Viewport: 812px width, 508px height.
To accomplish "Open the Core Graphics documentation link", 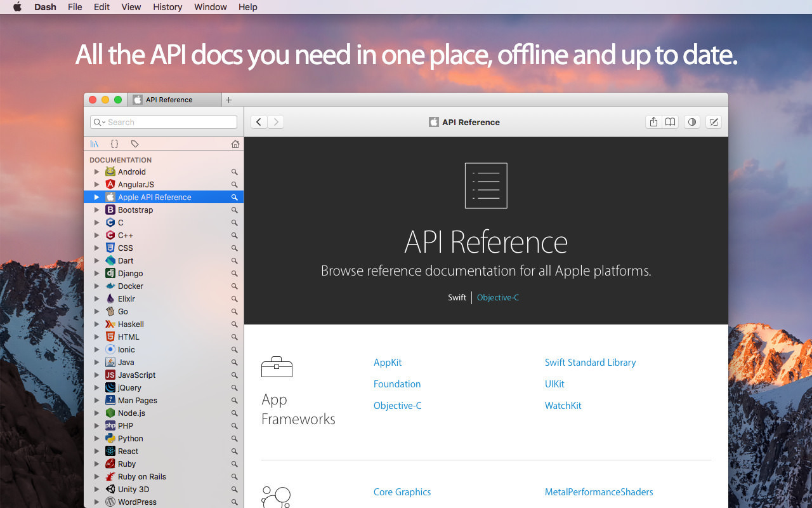I will click(x=402, y=491).
